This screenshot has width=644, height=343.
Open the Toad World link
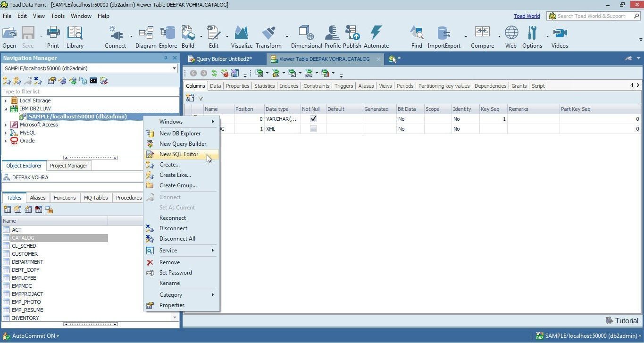[527, 16]
